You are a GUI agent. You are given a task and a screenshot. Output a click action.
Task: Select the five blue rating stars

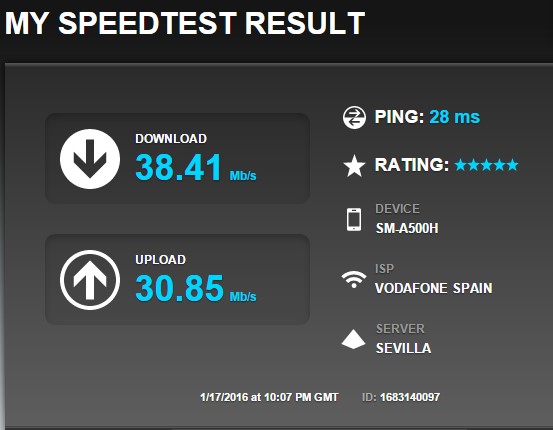pos(486,165)
